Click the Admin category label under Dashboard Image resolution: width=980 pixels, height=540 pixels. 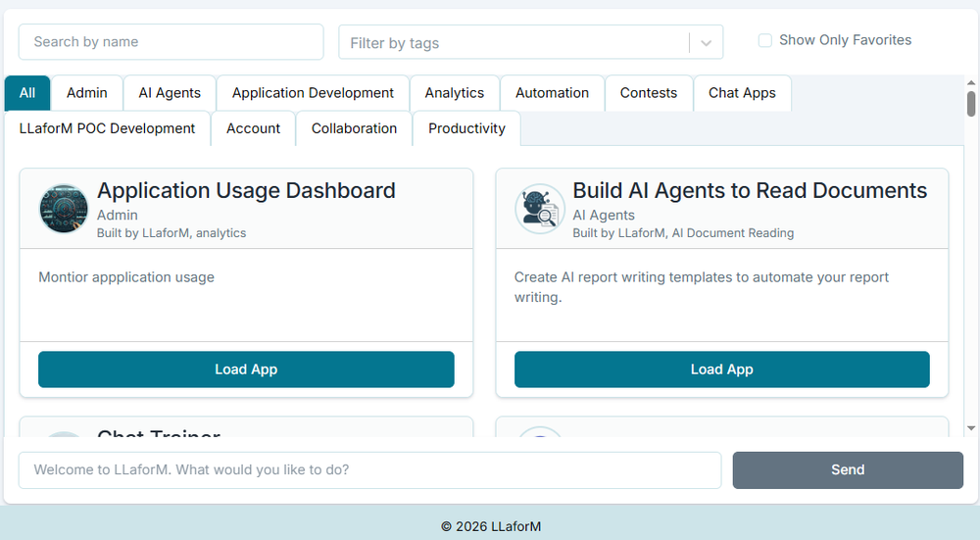(x=118, y=215)
